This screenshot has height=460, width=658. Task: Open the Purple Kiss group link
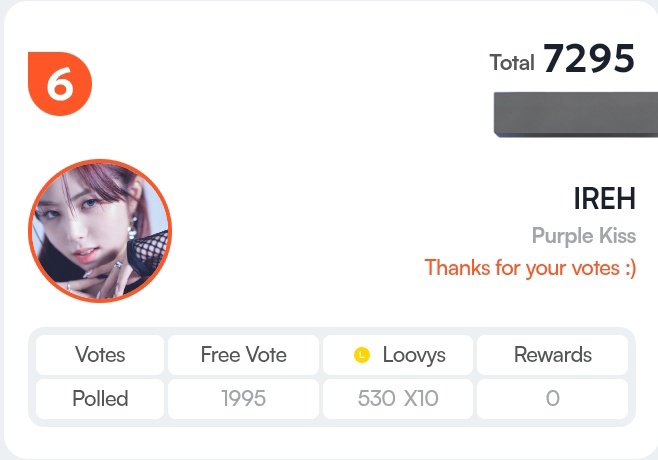[x=584, y=235]
